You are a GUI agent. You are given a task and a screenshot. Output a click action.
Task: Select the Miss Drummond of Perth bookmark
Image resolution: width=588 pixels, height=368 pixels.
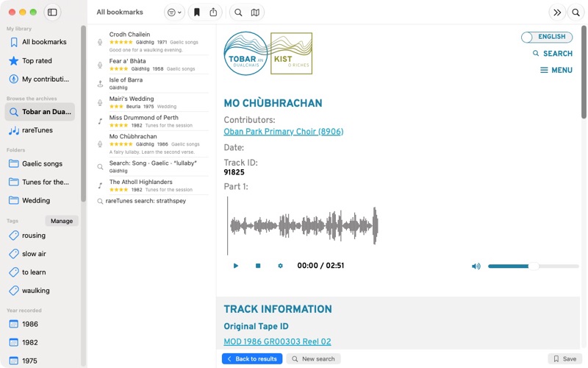tap(153, 121)
